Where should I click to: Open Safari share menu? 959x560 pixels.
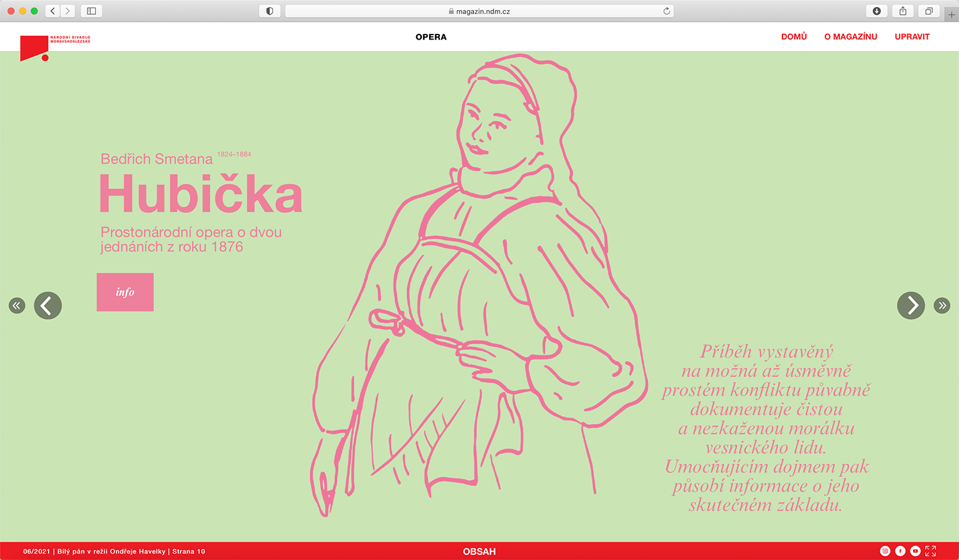tap(903, 11)
